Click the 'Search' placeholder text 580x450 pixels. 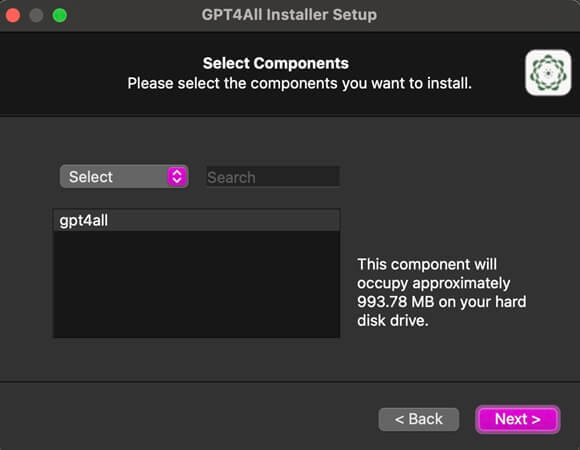[231, 177]
